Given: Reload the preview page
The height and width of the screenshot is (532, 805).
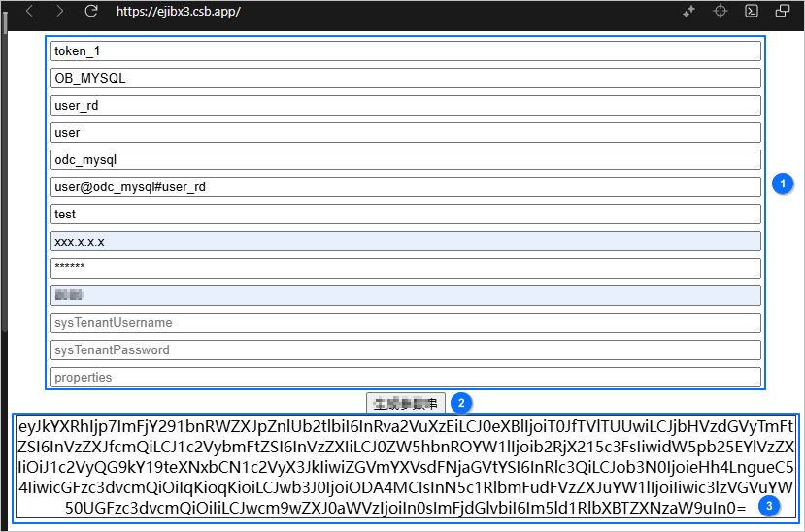Looking at the screenshot, I should pyautogui.click(x=91, y=12).
